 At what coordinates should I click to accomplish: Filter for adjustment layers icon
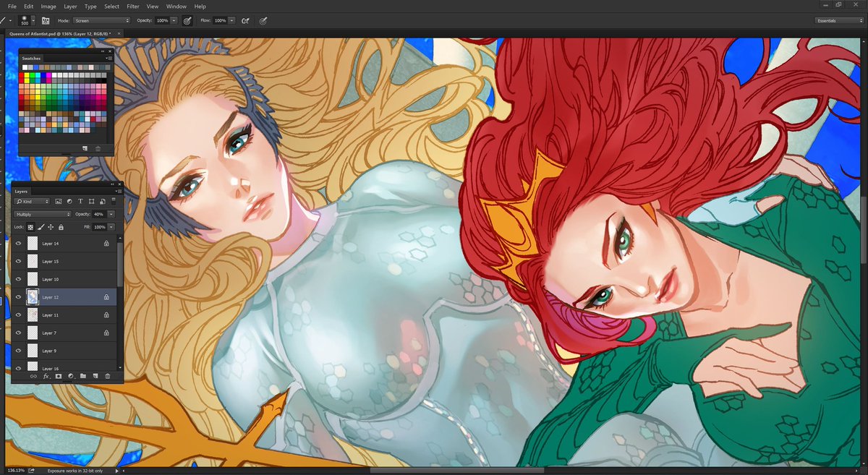point(69,201)
